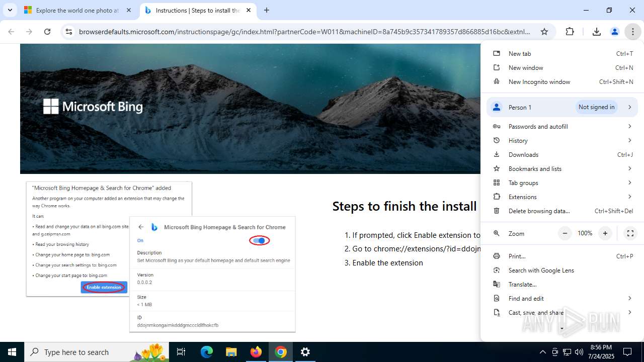Close the Explore the world tab
The width and height of the screenshot is (644, 362).
(129, 10)
